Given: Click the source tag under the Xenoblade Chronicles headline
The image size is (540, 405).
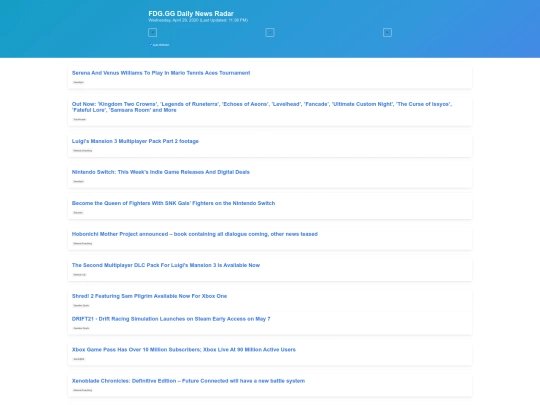Looking at the screenshot, I should coord(83,390).
